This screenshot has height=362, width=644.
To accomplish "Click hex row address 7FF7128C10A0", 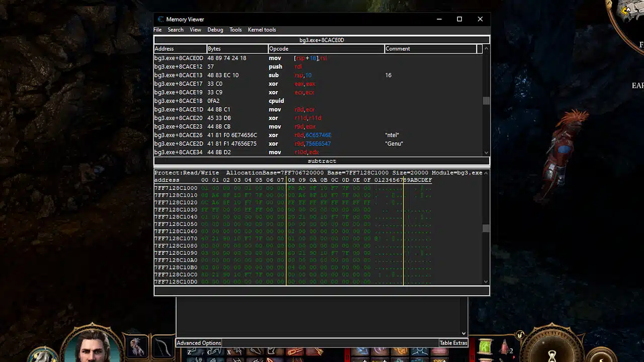I will [176, 260].
